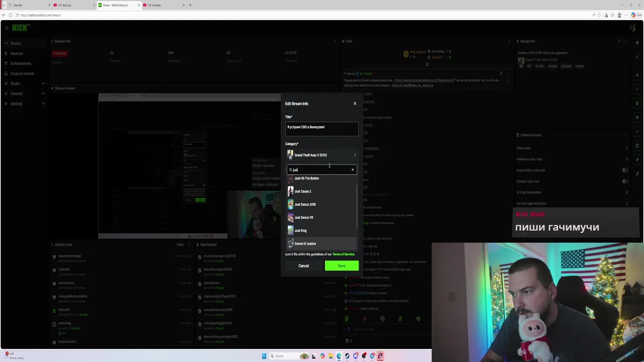The image size is (644, 362).
Task: Open the t.me link in pinned message
Action: pyautogui.click(x=413, y=85)
